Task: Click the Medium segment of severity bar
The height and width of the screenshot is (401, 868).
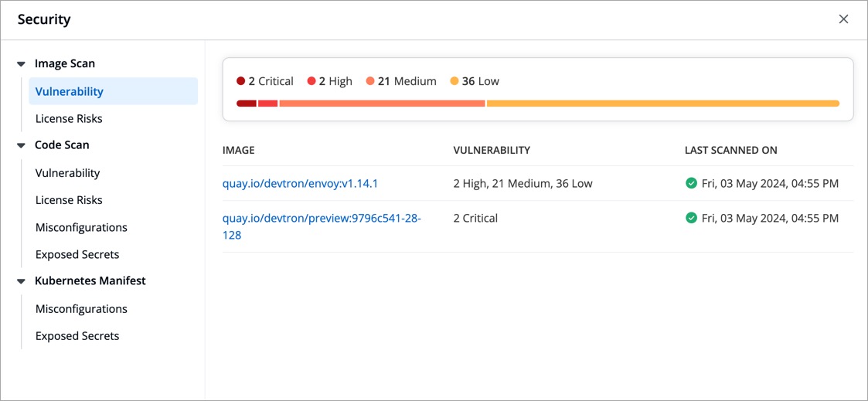Action: point(382,104)
